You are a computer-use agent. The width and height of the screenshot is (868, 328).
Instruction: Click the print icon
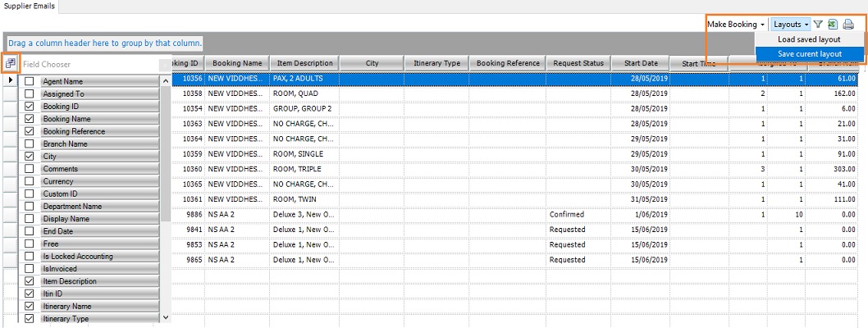848,25
